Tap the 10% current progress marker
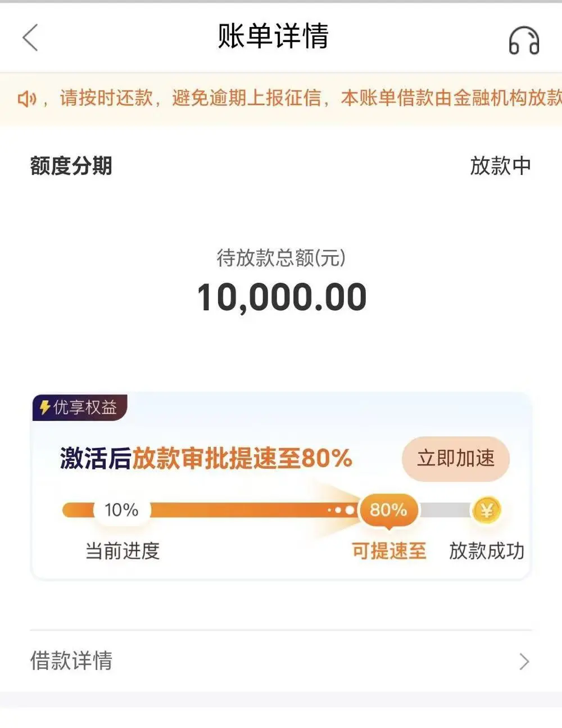 click(x=121, y=510)
